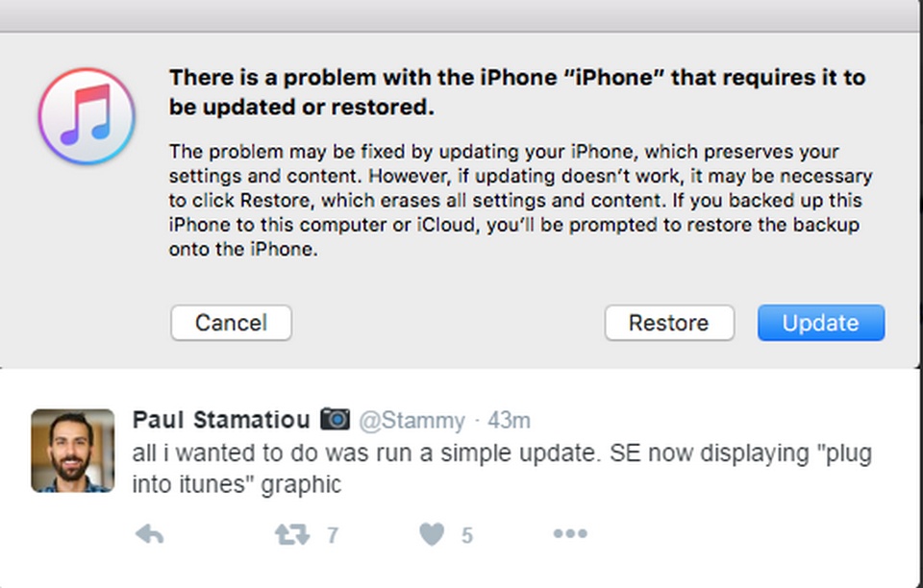Open the three-dot more options menu
This screenshot has width=923, height=588.
[x=569, y=534]
